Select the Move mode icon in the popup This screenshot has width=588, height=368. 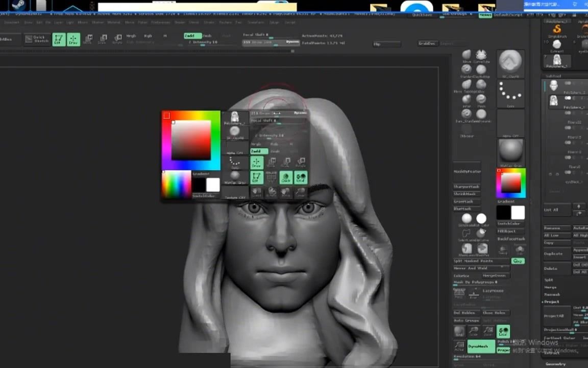(x=272, y=162)
